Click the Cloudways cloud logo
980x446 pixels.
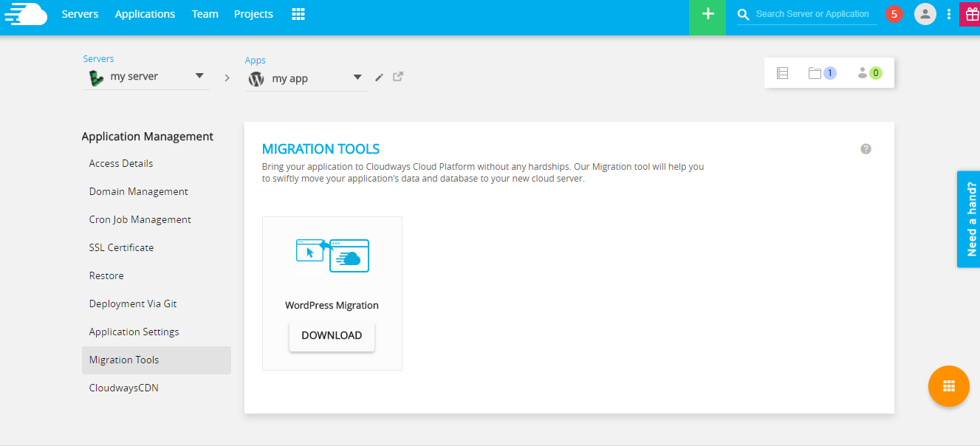click(26, 14)
